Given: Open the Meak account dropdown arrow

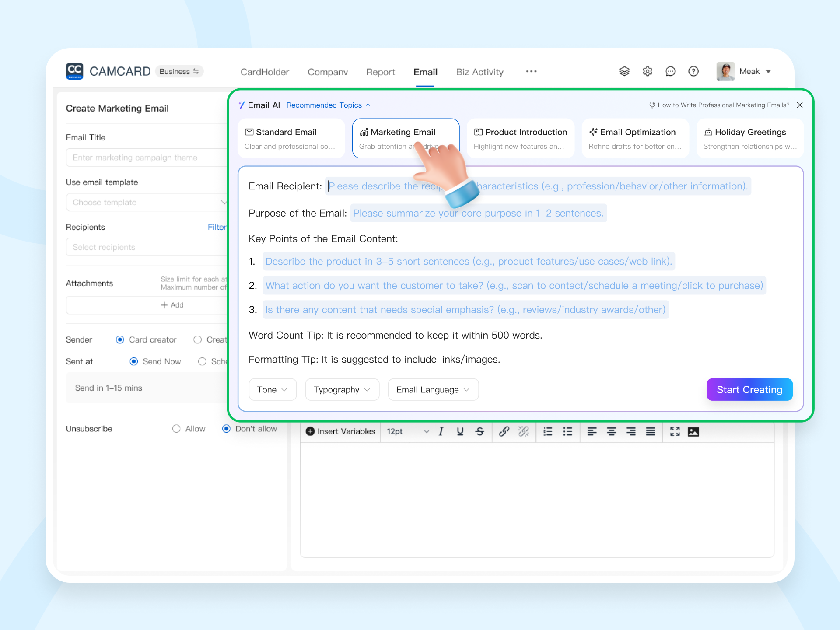Looking at the screenshot, I should click(x=768, y=71).
